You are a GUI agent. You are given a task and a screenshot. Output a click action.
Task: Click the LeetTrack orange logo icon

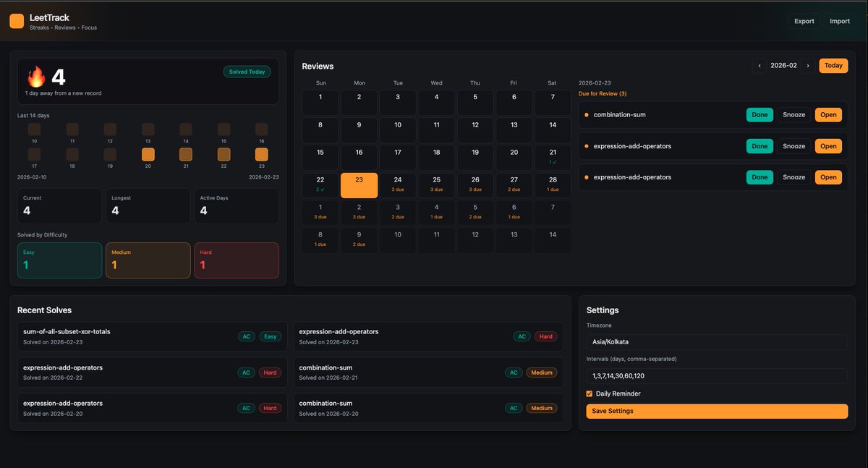point(17,21)
